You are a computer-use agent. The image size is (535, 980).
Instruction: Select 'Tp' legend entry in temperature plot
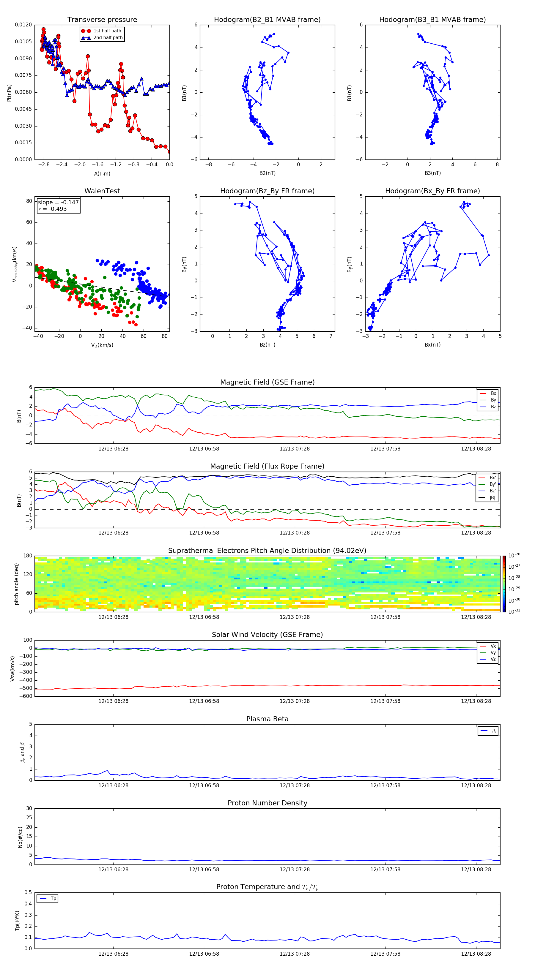[x=47, y=899]
